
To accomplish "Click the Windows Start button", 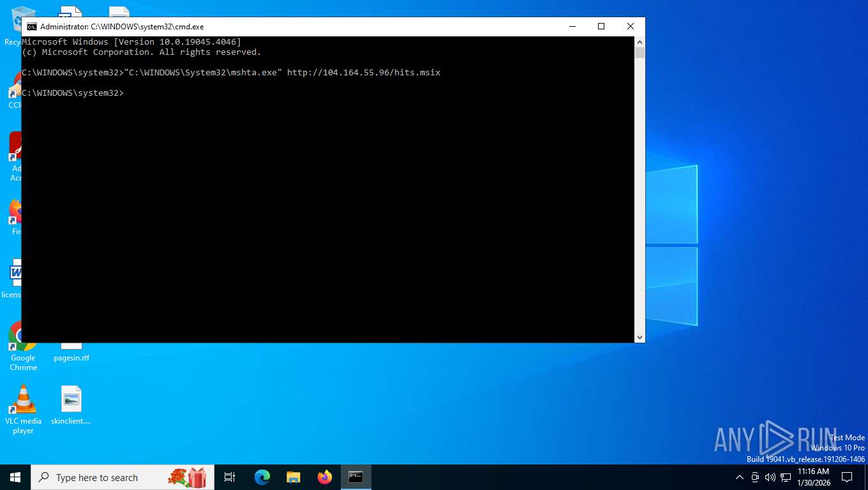I will [x=15, y=477].
